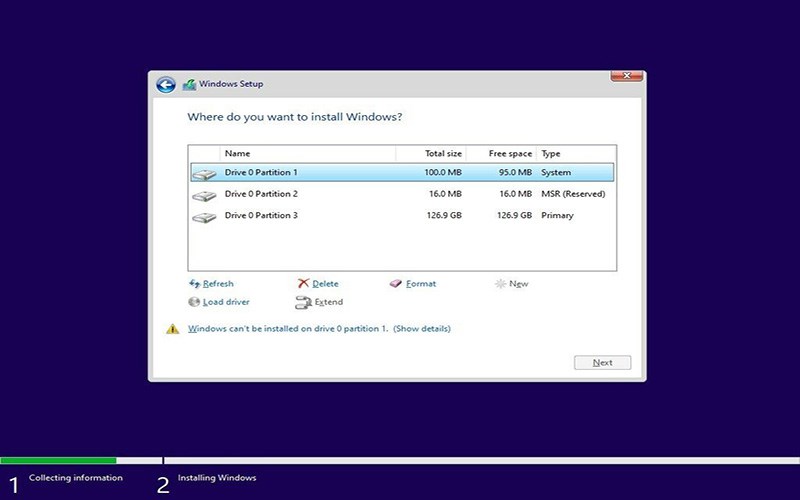Click the 126.9 GB total size cell
Viewport: 800px width, 500px height.
pyautogui.click(x=444, y=215)
